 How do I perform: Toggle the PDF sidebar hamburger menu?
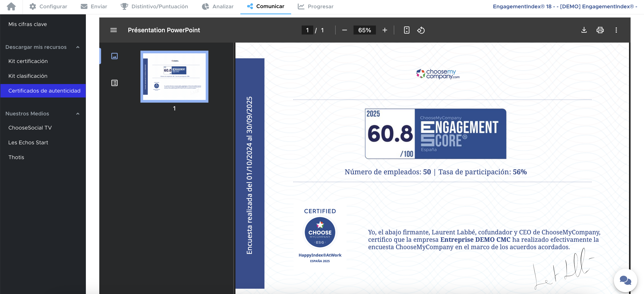click(114, 30)
